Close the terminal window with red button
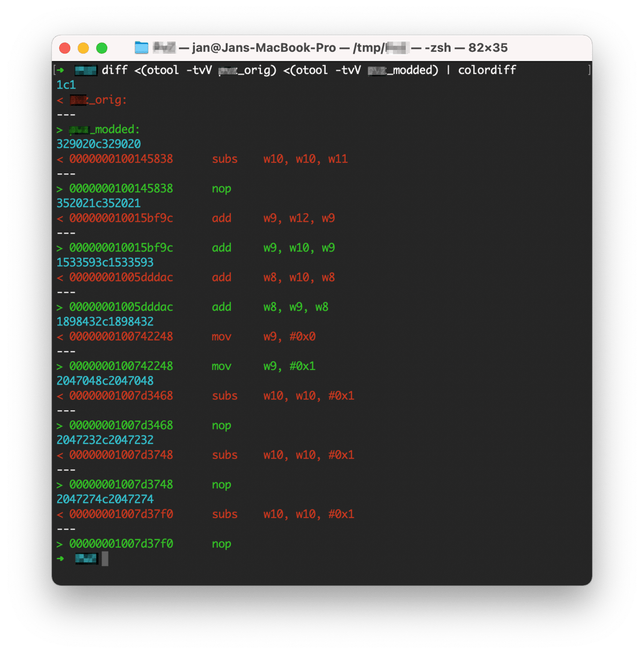 (65, 48)
